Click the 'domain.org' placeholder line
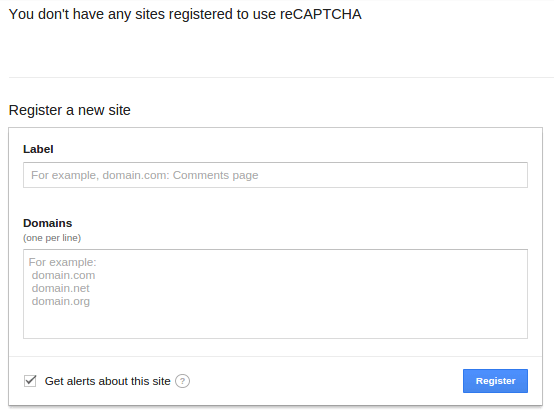The image size is (554, 417). coord(61,301)
